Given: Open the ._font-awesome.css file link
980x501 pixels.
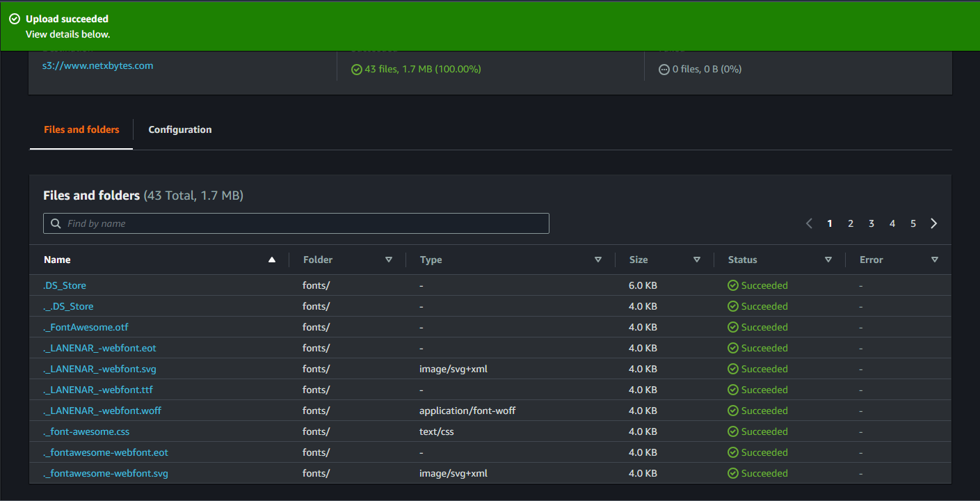Looking at the screenshot, I should tap(86, 431).
